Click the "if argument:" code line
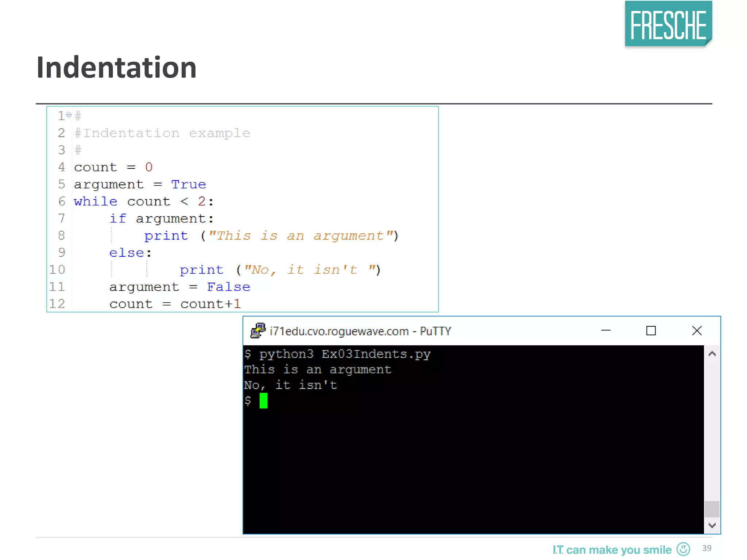The image size is (747, 560). pyautogui.click(x=162, y=219)
